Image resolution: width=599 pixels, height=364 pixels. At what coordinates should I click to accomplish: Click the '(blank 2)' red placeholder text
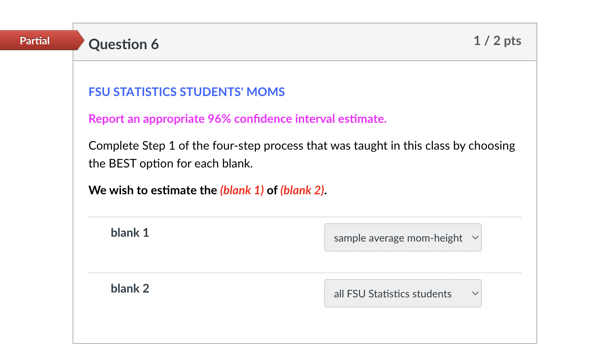point(302,190)
